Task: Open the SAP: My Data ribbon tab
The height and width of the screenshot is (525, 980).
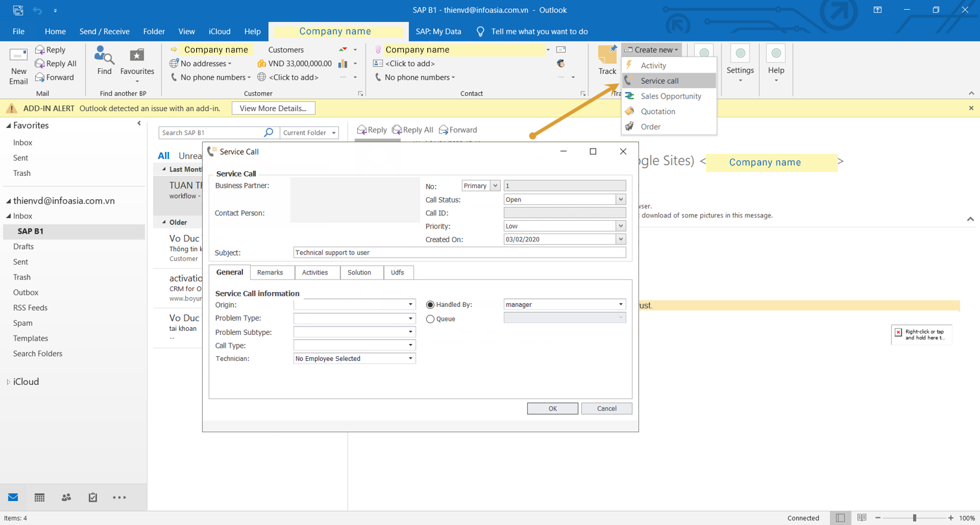Action: (438, 31)
